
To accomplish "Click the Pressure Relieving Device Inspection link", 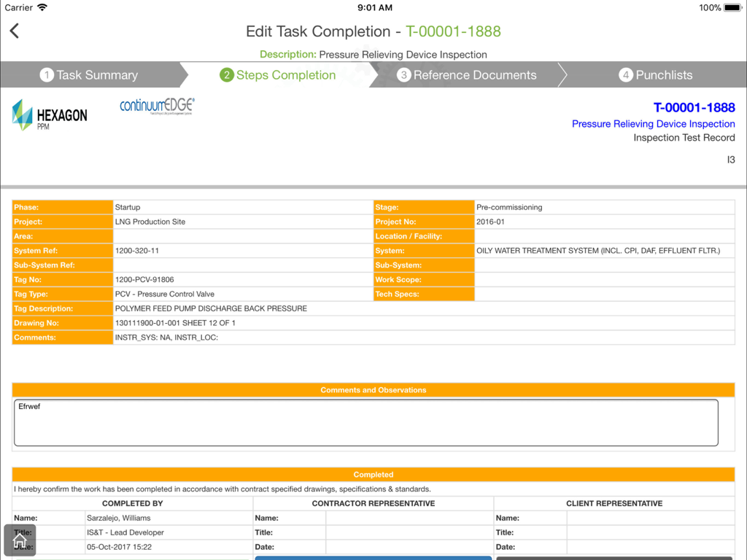I will click(653, 123).
